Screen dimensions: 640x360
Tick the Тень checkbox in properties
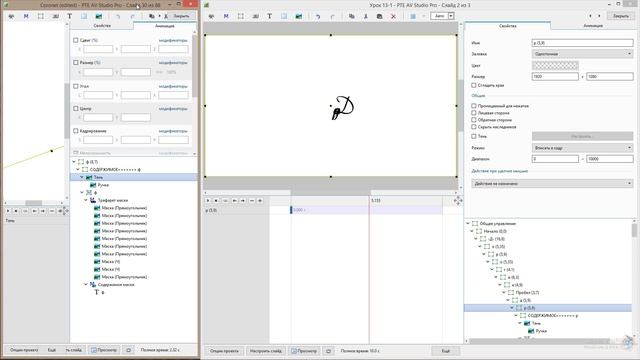(x=473, y=136)
